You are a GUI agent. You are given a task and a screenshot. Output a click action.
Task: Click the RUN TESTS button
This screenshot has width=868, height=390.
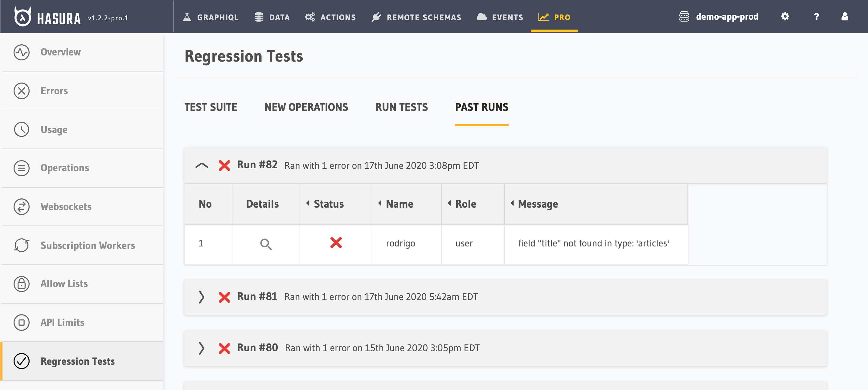click(401, 107)
